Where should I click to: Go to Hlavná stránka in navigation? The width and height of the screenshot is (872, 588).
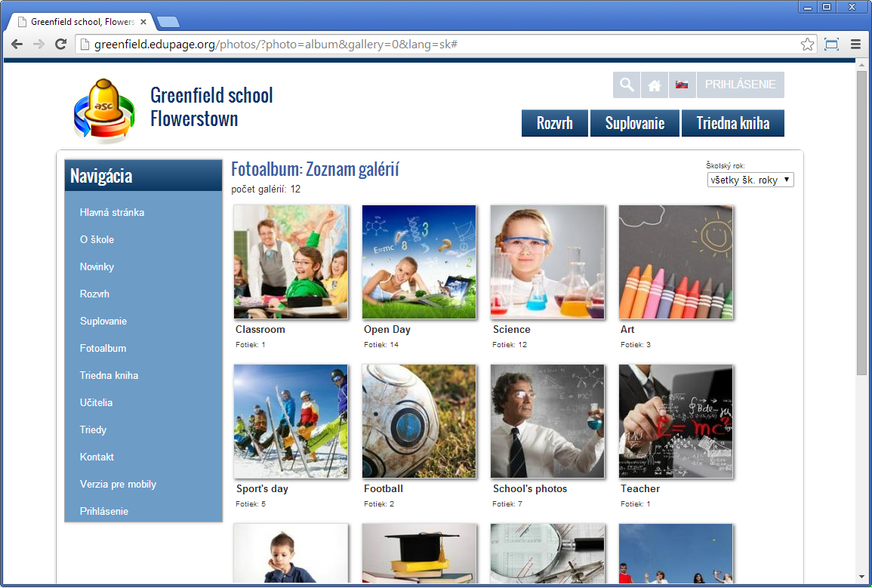pyautogui.click(x=112, y=212)
